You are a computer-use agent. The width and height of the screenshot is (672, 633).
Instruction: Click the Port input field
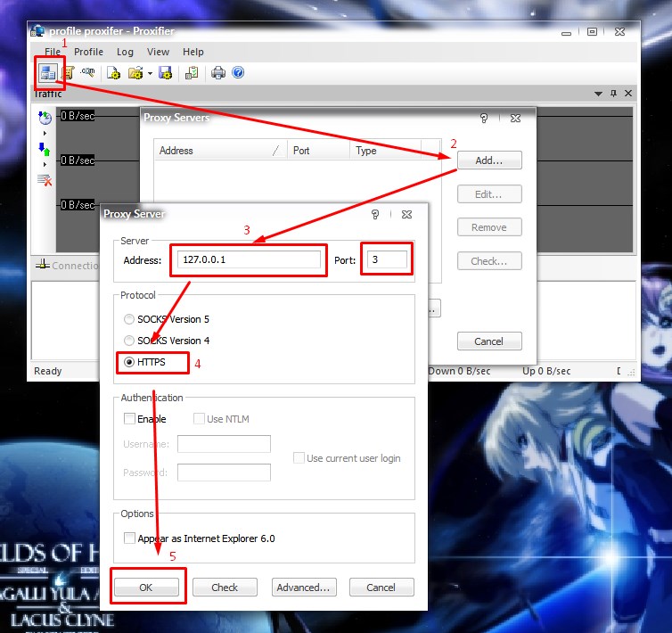[x=387, y=259]
